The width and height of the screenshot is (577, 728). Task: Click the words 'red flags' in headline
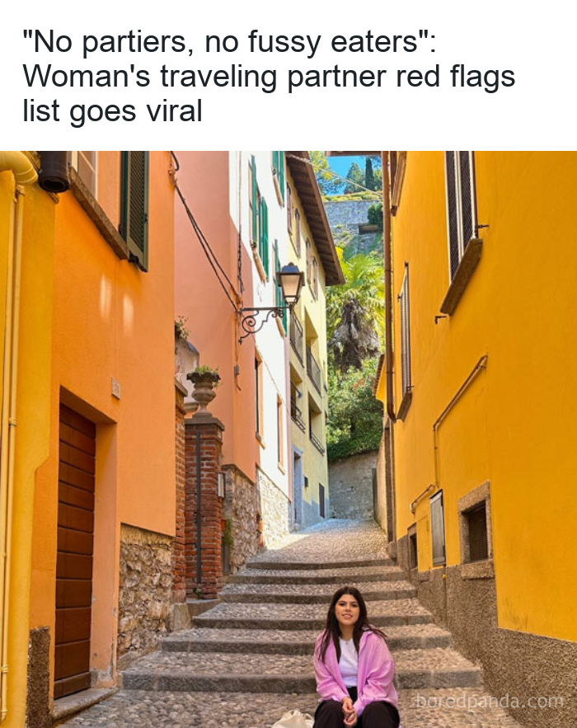(455, 76)
